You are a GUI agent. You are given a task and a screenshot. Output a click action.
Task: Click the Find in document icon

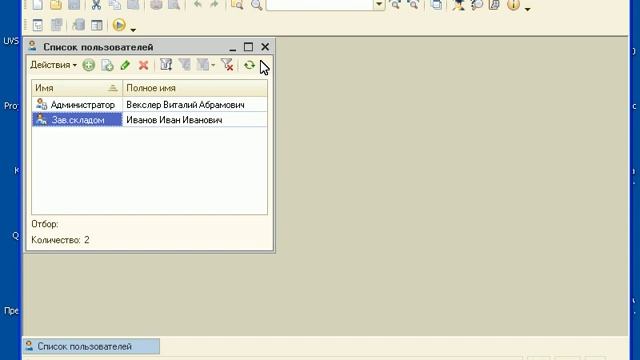237,4
